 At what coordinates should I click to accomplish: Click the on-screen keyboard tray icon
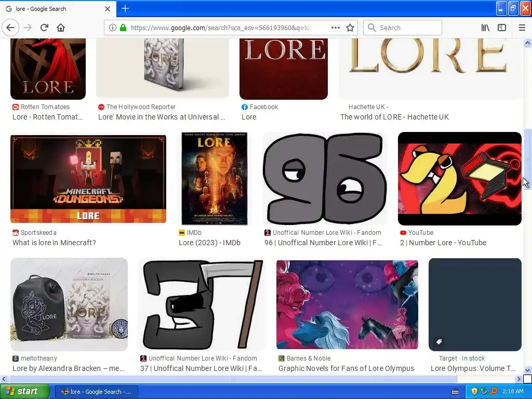(455, 392)
